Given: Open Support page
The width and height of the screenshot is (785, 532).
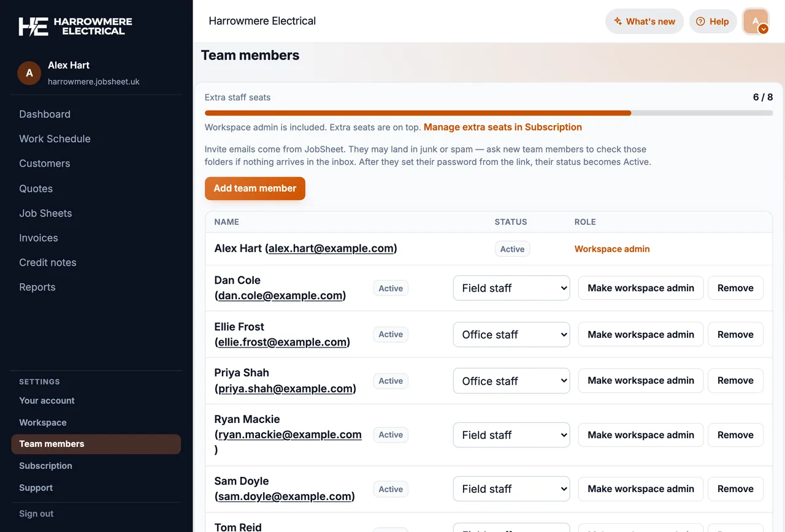Looking at the screenshot, I should point(36,488).
